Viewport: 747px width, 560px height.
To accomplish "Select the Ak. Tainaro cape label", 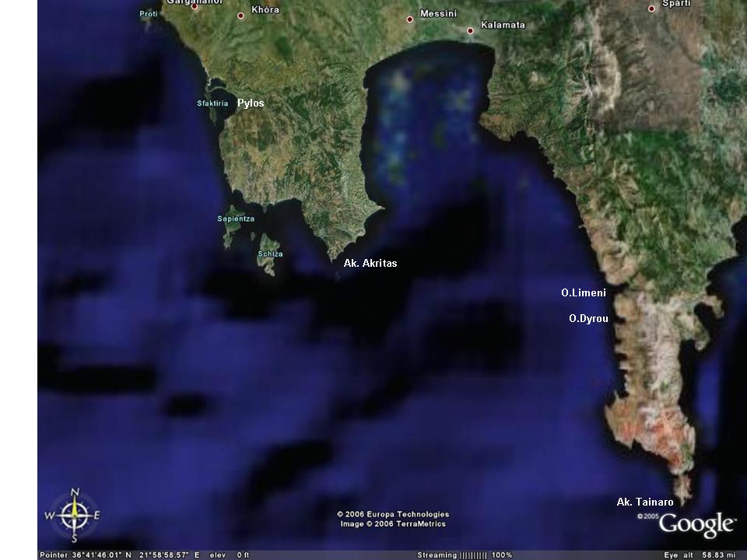I will pyautogui.click(x=645, y=502).
